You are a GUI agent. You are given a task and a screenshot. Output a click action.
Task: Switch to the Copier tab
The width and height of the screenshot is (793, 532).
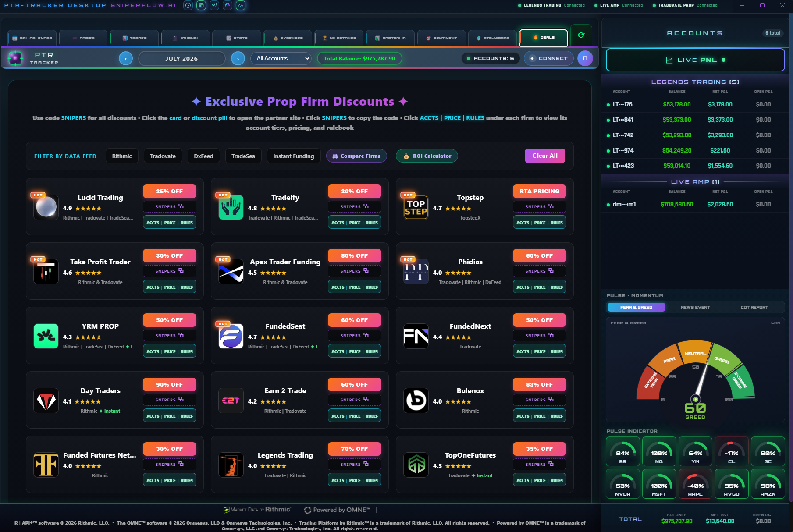pyautogui.click(x=83, y=38)
